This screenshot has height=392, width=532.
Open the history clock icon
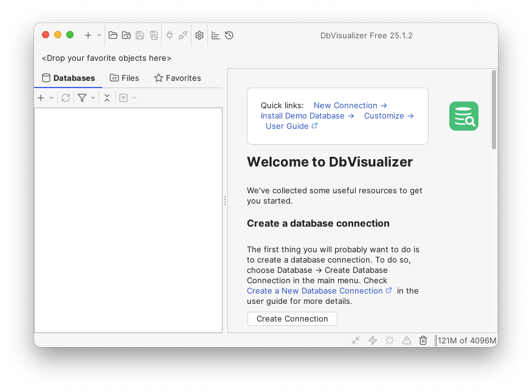(229, 35)
